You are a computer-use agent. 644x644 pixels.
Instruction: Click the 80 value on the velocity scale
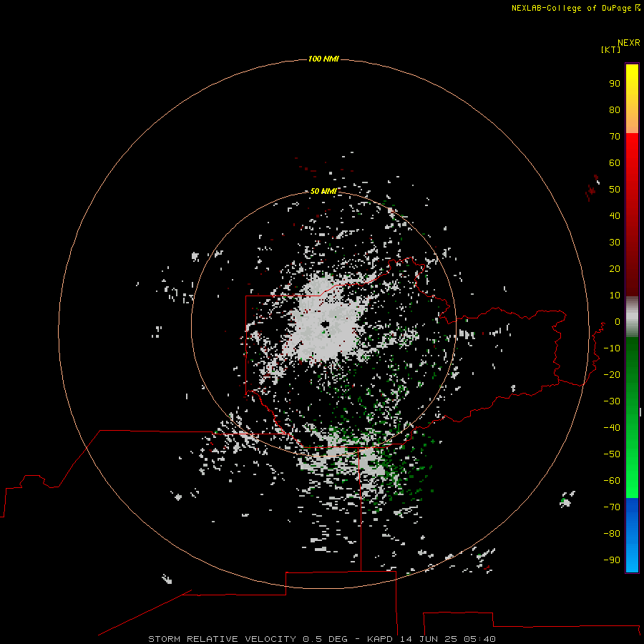(x=615, y=109)
